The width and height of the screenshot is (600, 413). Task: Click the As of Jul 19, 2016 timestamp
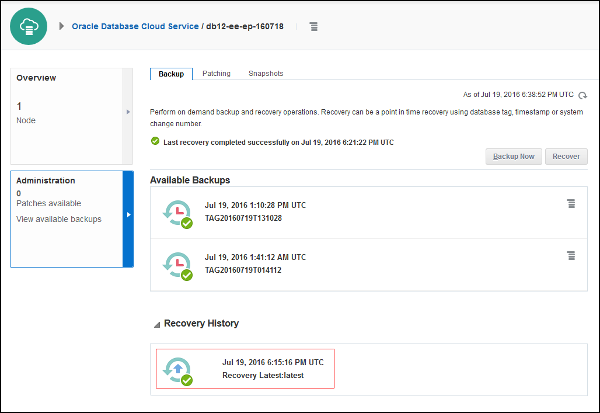pos(518,95)
